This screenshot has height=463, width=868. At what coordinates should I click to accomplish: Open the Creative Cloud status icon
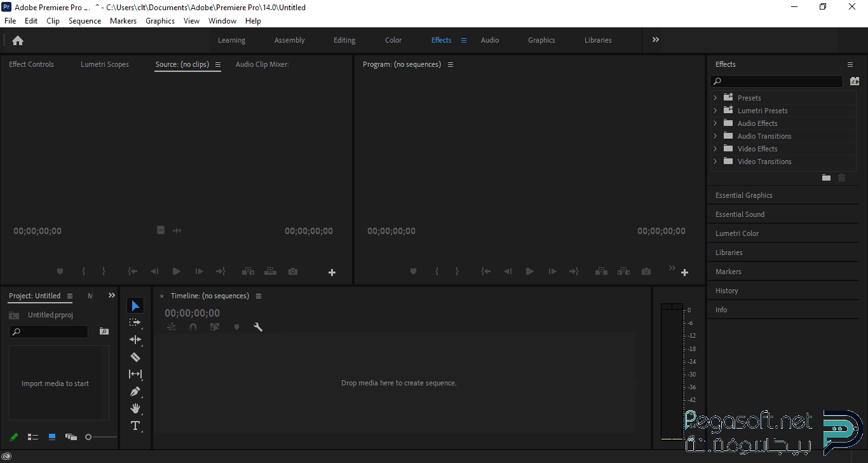pyautogui.click(x=6, y=456)
